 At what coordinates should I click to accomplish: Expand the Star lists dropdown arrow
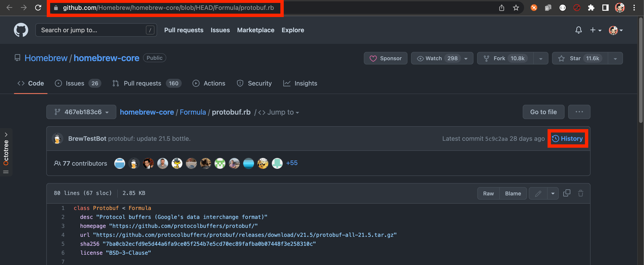click(615, 58)
